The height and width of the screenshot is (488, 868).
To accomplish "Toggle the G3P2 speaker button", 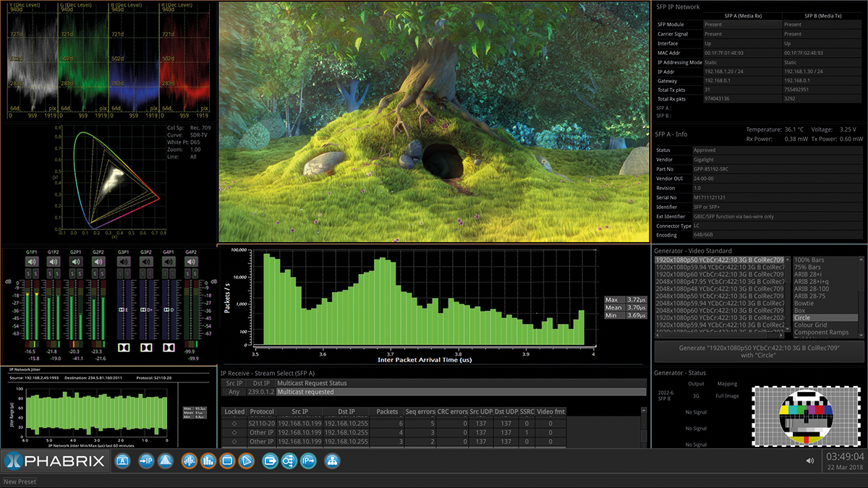I will click(146, 262).
